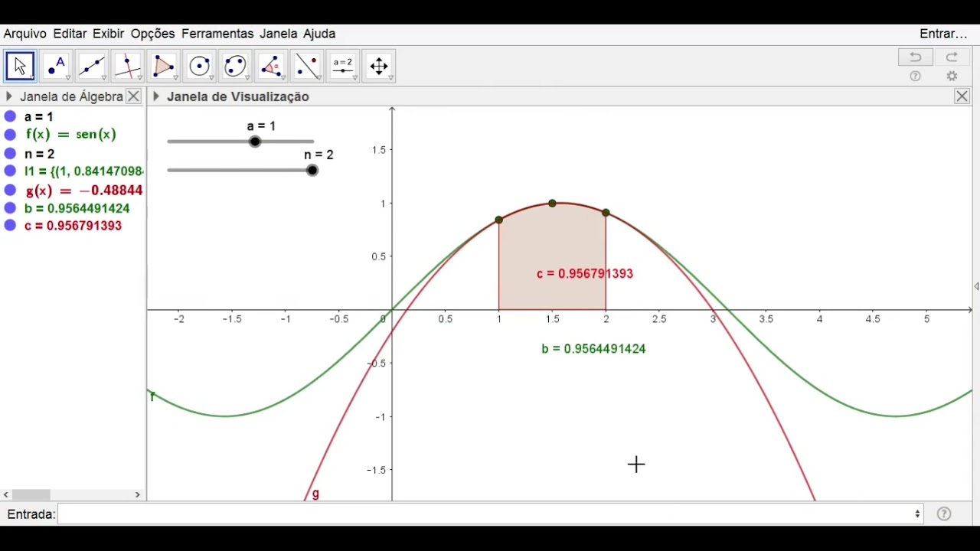Screen dimensions: 980x551
Task: Click the slider a knob
Action: point(255,142)
